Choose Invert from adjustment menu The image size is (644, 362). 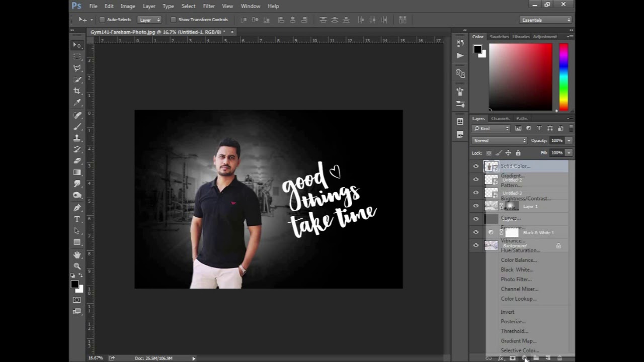508,312
